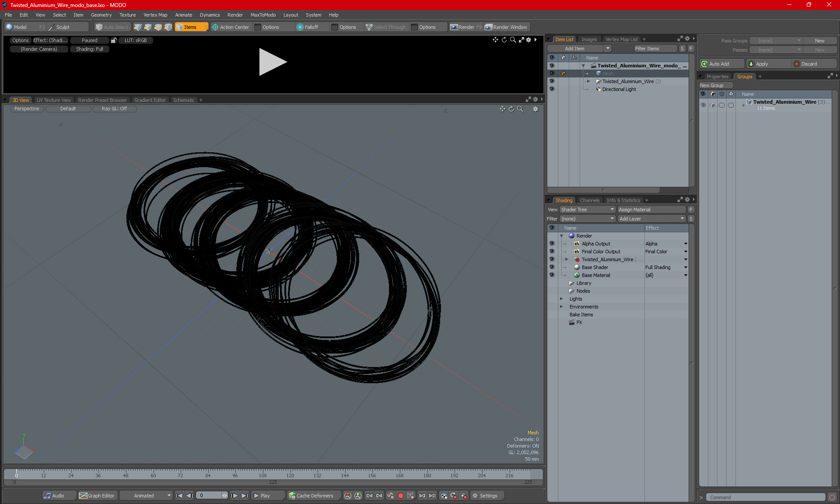
Task: Toggle the red record auto-key button
Action: [x=400, y=496]
